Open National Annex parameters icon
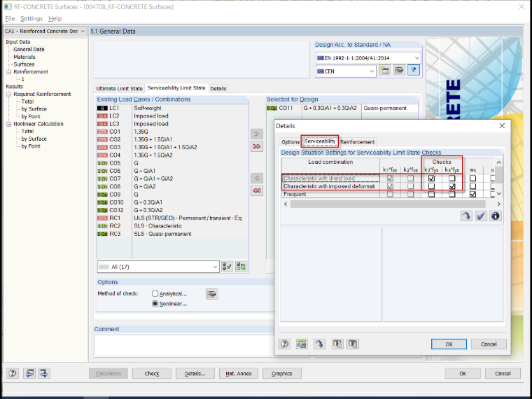The height and width of the screenshot is (399, 532). (x=399, y=71)
